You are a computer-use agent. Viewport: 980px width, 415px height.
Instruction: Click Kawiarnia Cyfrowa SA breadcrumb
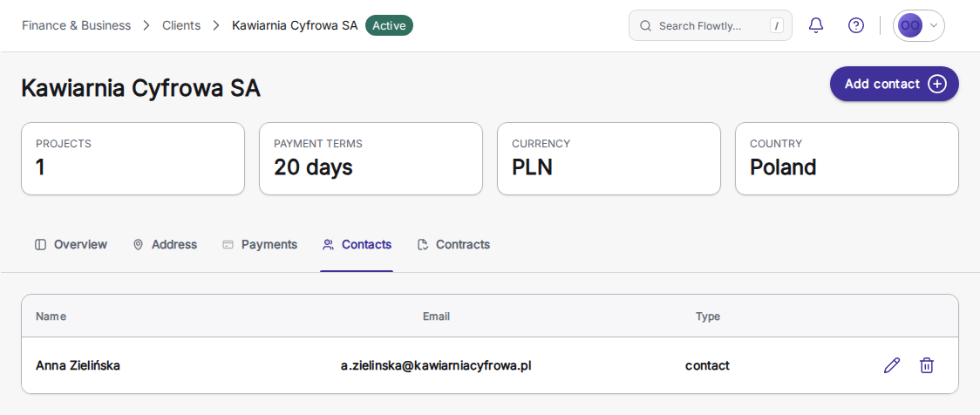point(295,25)
